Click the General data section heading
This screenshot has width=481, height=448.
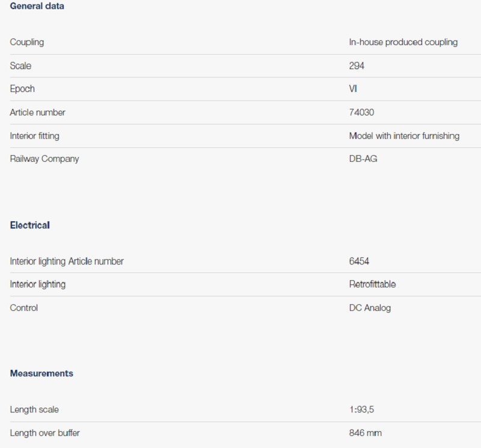pos(37,6)
